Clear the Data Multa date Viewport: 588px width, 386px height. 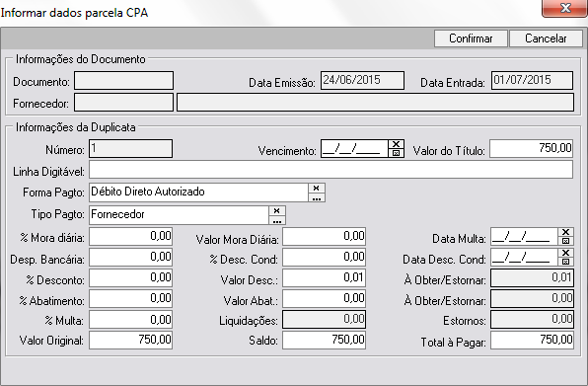coord(566,232)
